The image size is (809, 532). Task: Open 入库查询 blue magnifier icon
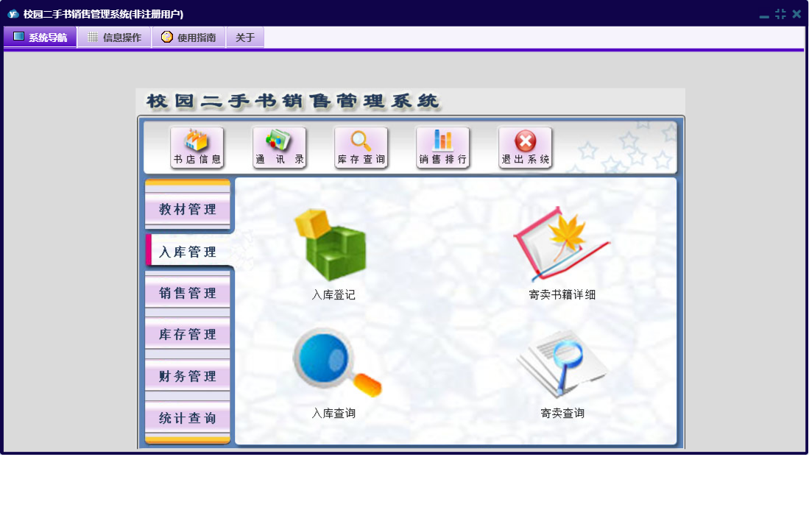tap(336, 363)
